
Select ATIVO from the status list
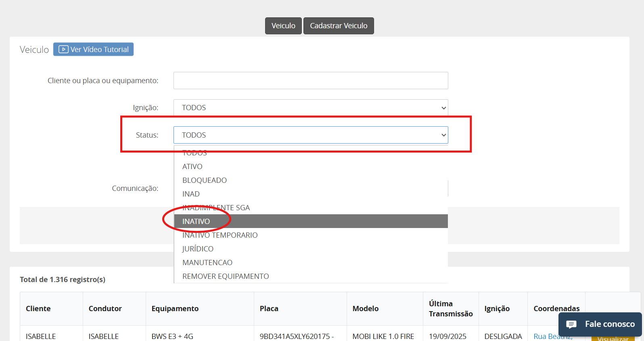[x=192, y=167]
